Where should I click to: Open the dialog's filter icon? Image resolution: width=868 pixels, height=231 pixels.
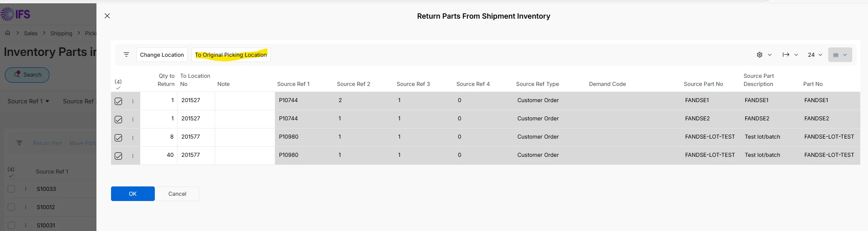pyautogui.click(x=126, y=55)
